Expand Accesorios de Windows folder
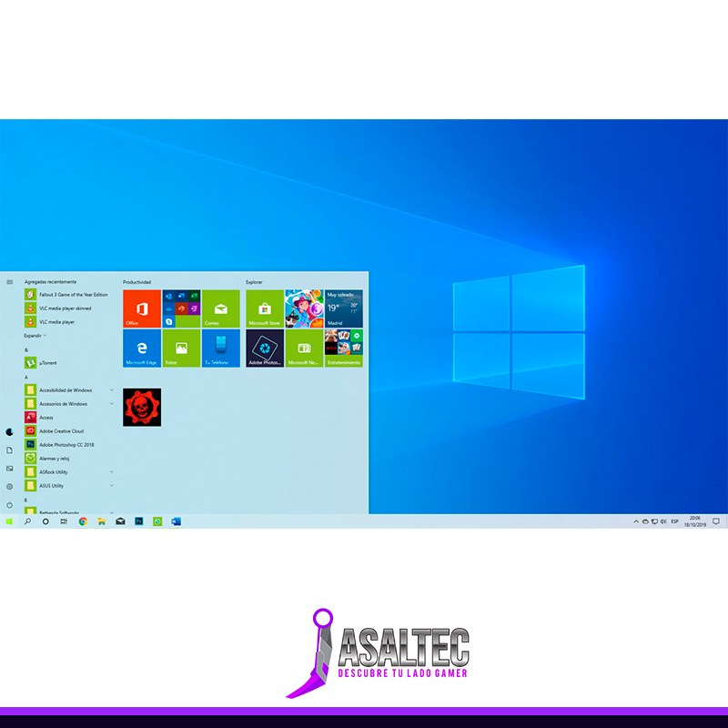This screenshot has width=728, height=728. [x=68, y=403]
